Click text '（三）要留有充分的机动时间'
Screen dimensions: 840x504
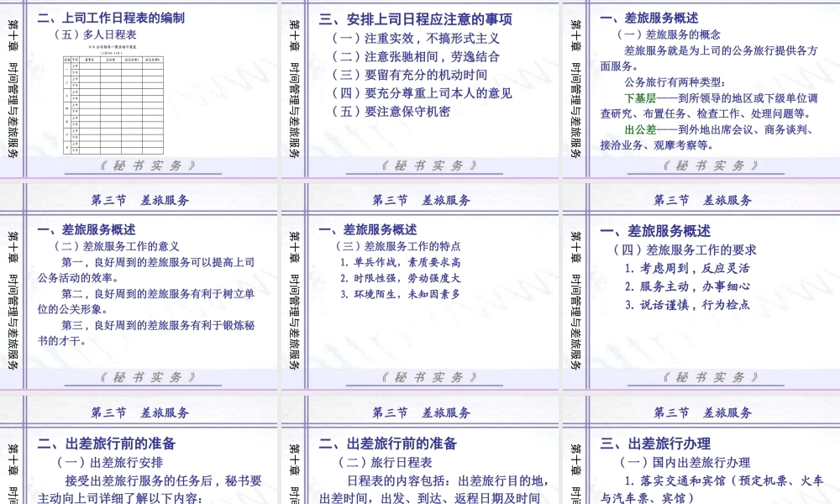(410, 75)
